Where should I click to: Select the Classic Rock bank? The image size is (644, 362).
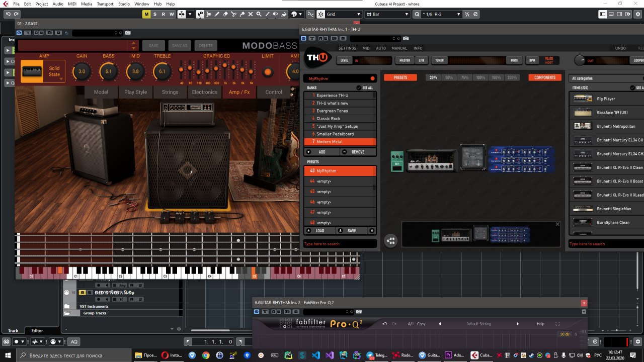click(x=340, y=119)
